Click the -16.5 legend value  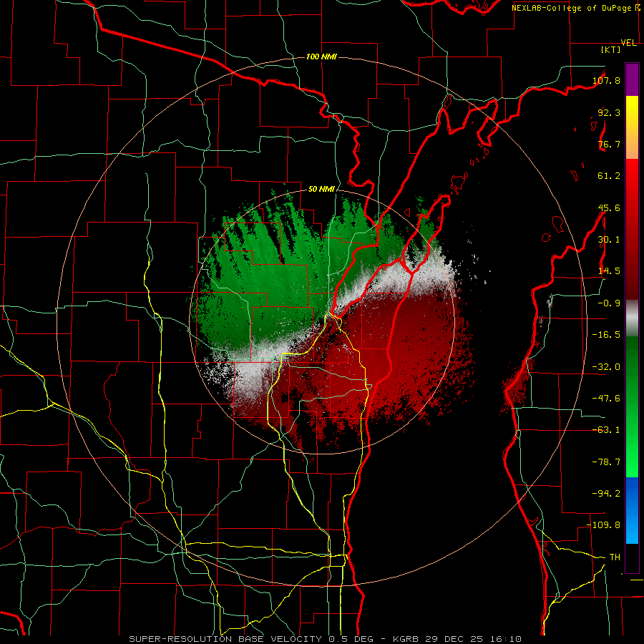(606, 335)
